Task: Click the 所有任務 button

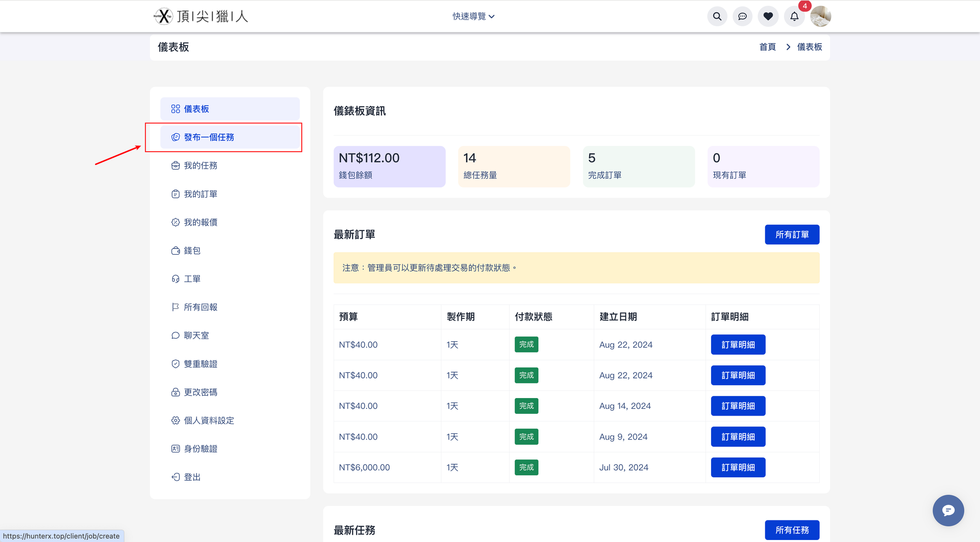Action: click(791, 530)
